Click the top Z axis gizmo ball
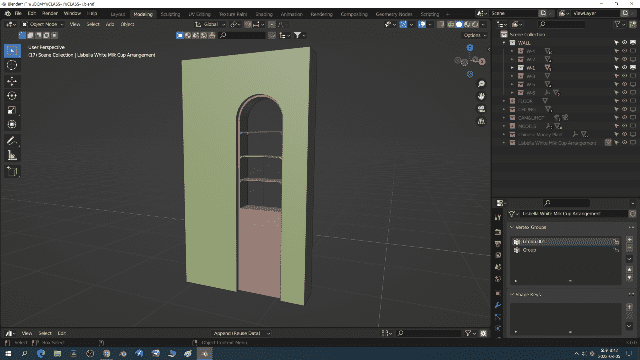The image size is (640, 360). click(470, 48)
